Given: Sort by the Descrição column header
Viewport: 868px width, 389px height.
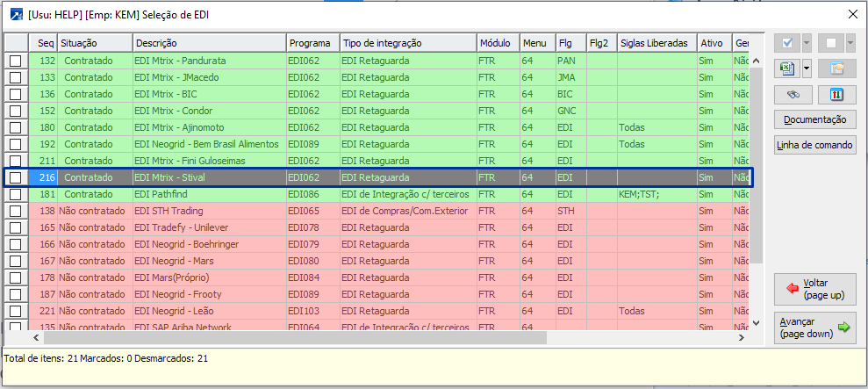Looking at the screenshot, I should click(x=210, y=43).
